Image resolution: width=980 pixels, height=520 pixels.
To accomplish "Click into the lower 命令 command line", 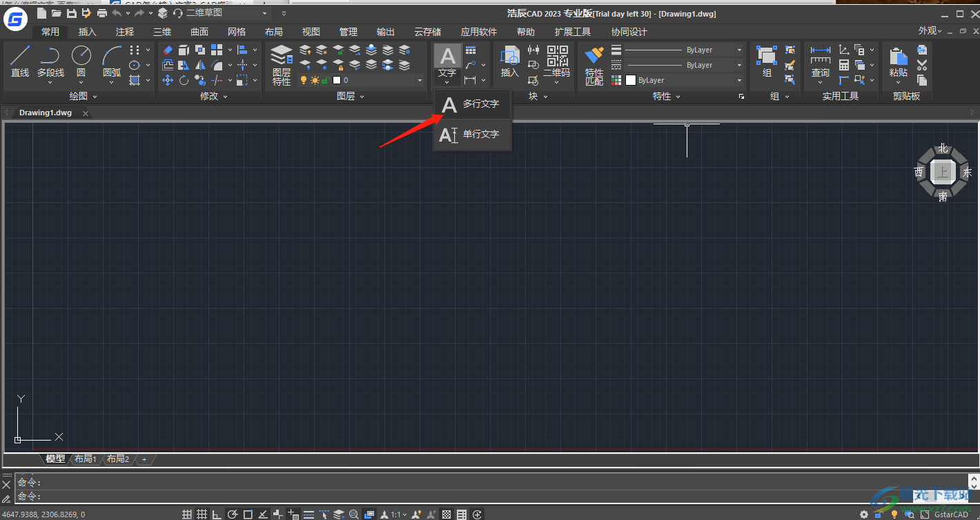I will click(x=490, y=497).
